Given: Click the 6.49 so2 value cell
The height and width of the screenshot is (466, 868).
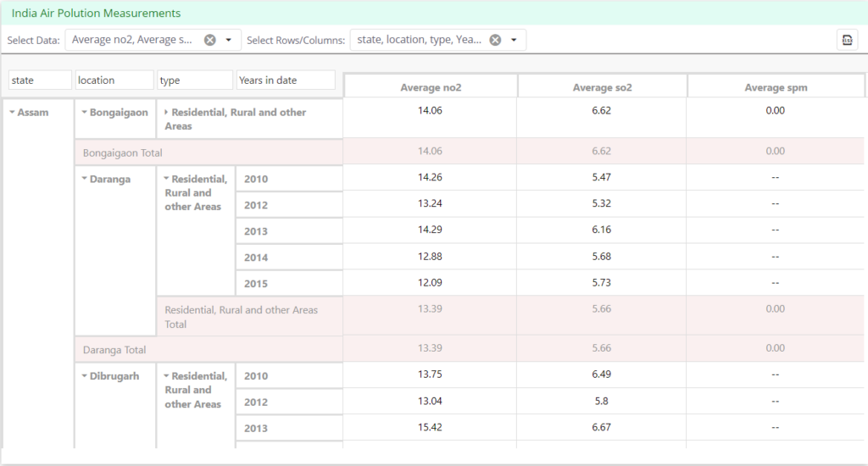Looking at the screenshot, I should pyautogui.click(x=601, y=374).
